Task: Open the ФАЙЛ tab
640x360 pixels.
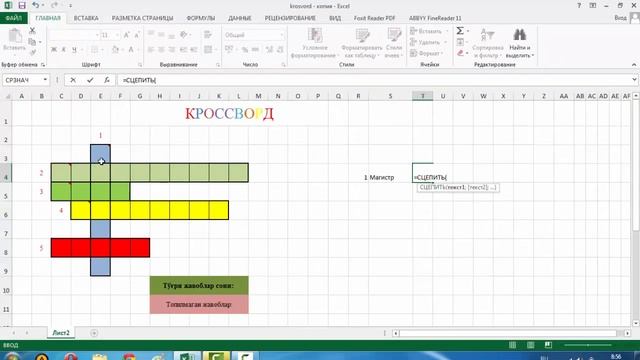Action: 13,18
